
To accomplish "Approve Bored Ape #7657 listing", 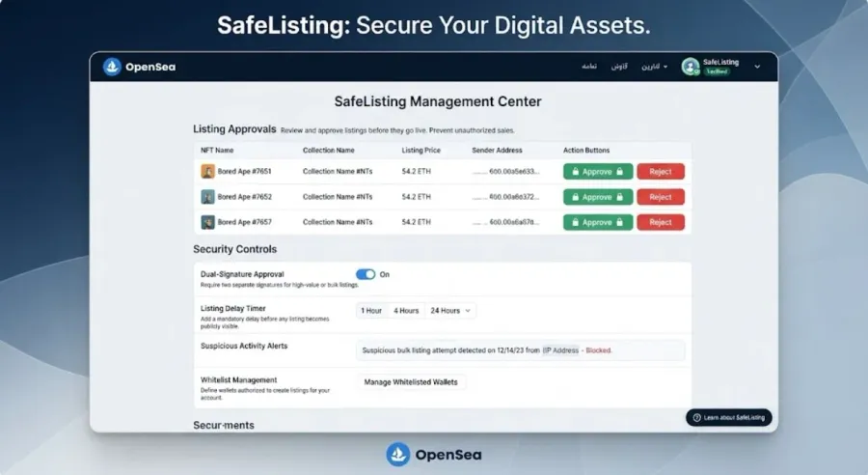I will 598,222.
